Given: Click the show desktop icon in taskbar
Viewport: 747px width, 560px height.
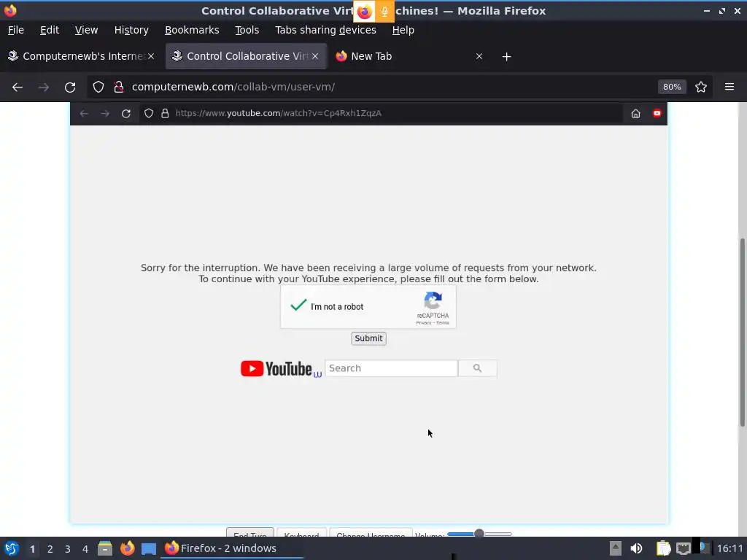Looking at the screenshot, I should (149, 548).
